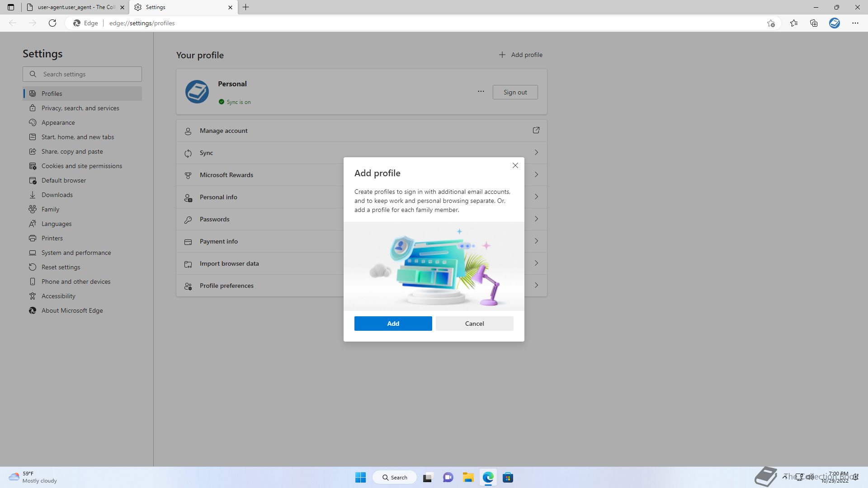
Task: Open the Collections icon in toolbar
Action: pyautogui.click(x=814, y=23)
